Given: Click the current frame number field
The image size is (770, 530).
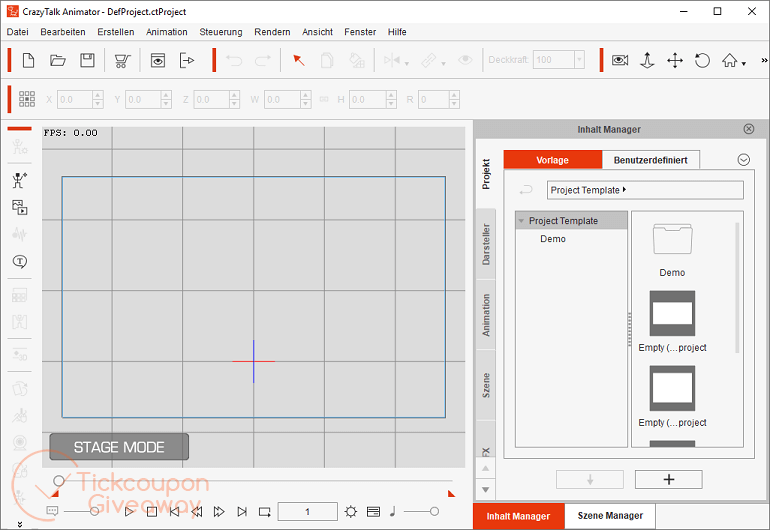Looking at the screenshot, I should [307, 512].
